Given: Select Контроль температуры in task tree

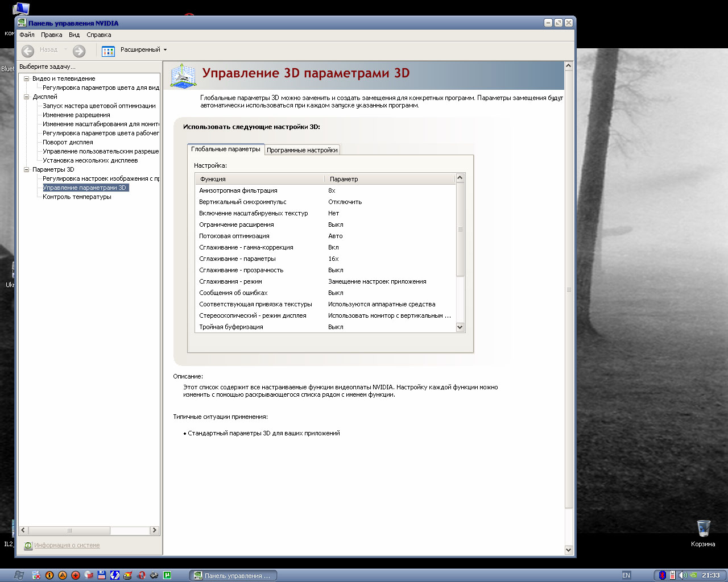Looking at the screenshot, I should [x=77, y=197].
